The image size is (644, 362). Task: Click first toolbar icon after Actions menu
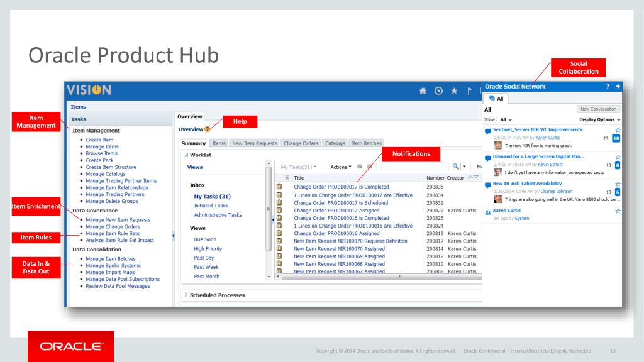pos(359,166)
